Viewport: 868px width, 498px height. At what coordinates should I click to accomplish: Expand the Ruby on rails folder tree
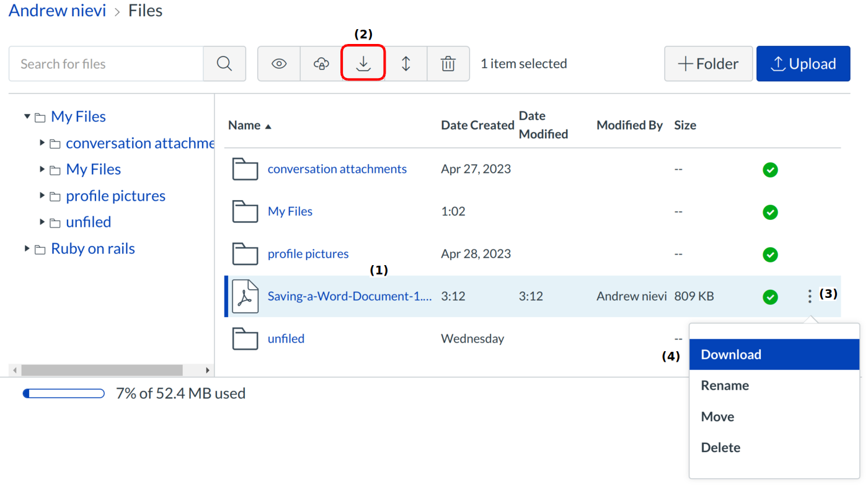[x=27, y=249]
